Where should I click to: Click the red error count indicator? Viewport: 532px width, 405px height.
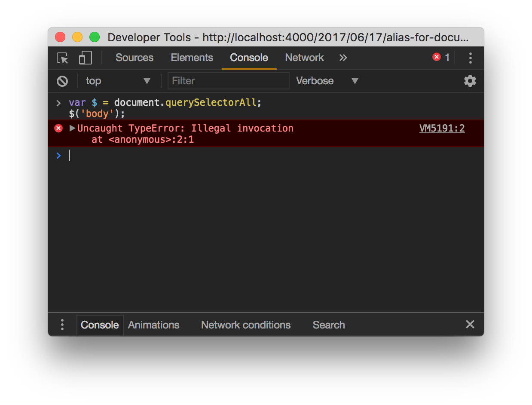coord(441,58)
